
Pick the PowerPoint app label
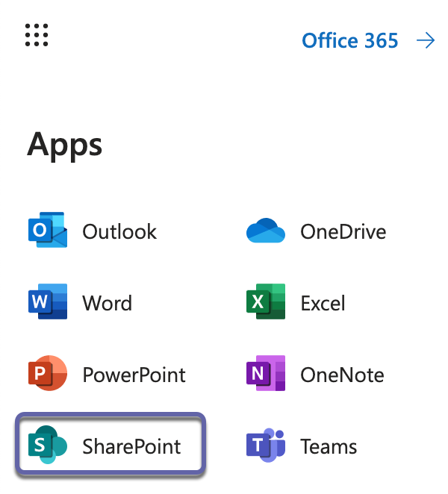click(x=134, y=375)
